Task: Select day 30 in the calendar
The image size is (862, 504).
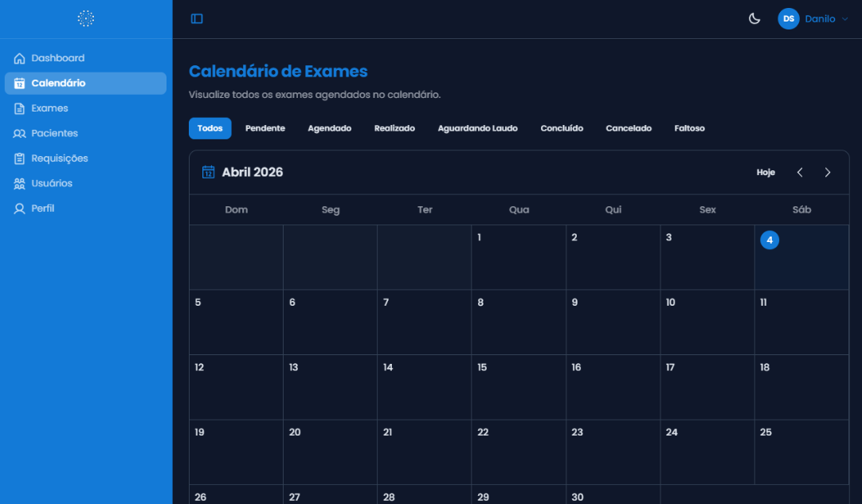Action: (613, 494)
